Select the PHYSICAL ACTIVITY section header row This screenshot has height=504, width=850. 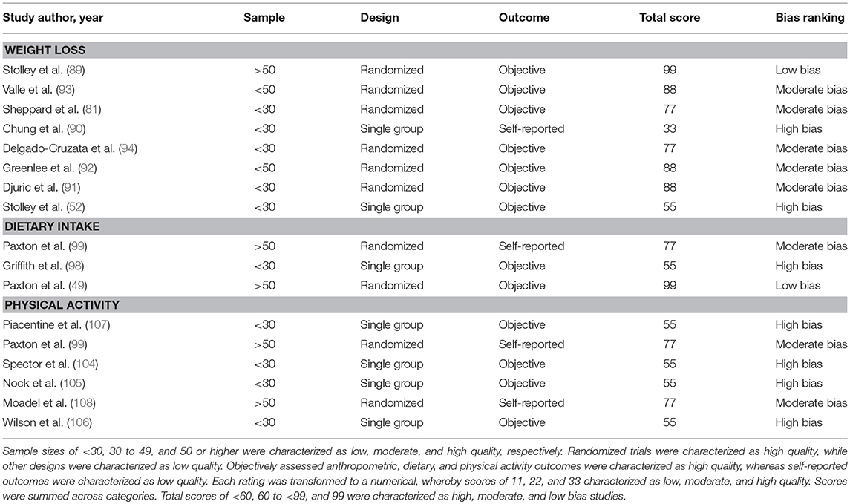(x=425, y=304)
